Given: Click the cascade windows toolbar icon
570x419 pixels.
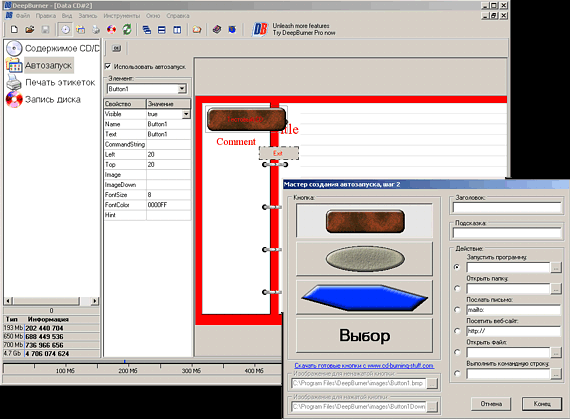Looking at the screenshot, I should [146, 30].
